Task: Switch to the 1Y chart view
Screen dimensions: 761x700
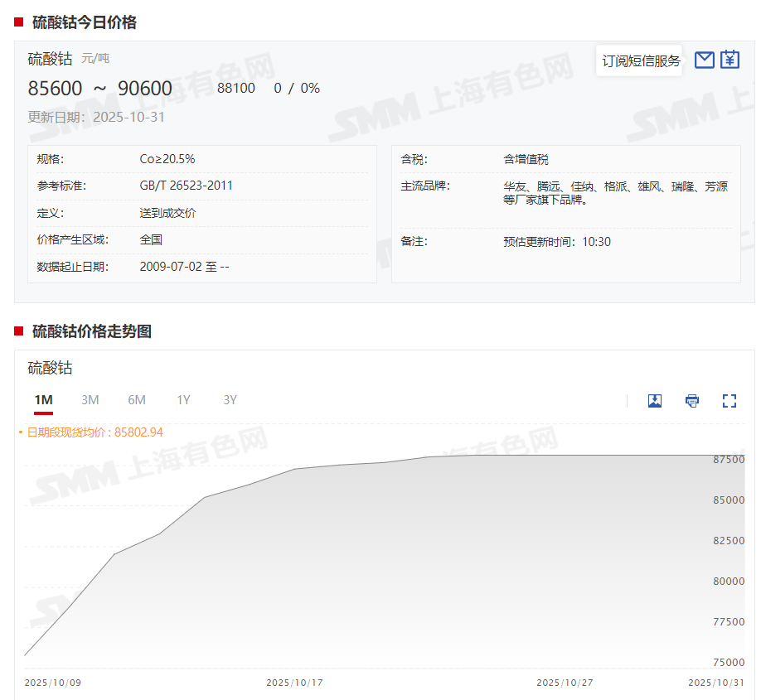Action: click(x=183, y=400)
